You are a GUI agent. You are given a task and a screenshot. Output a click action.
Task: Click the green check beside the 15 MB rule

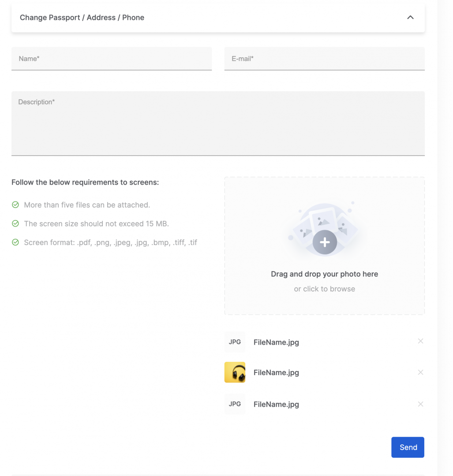click(15, 223)
